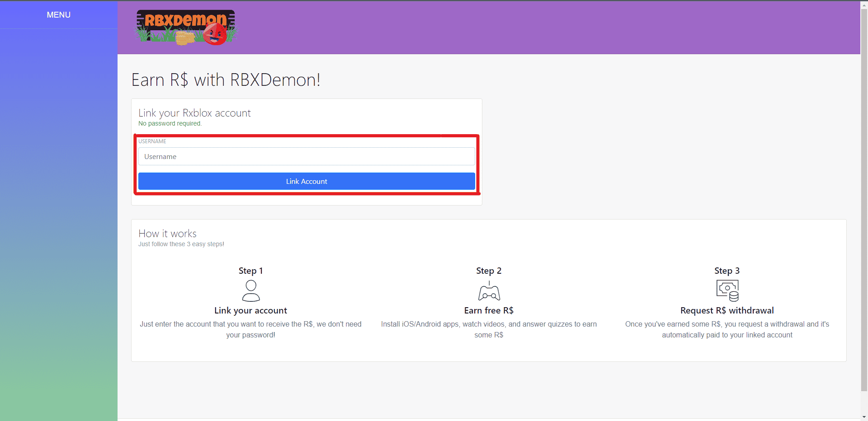Click the RBXDemon logo
Image resolution: width=868 pixels, height=421 pixels.
point(186,28)
